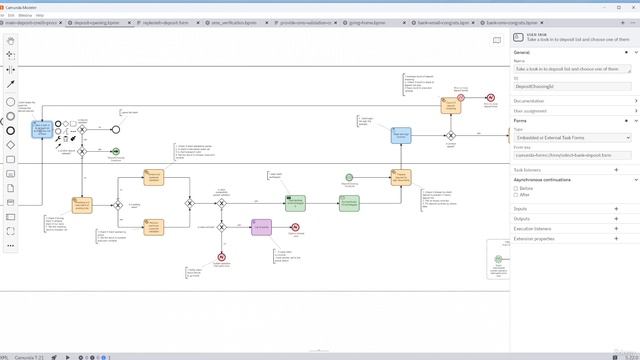Screen dimensions: 640x360
Task: Pick the task rectangle from palette
Action: (x=11, y=159)
